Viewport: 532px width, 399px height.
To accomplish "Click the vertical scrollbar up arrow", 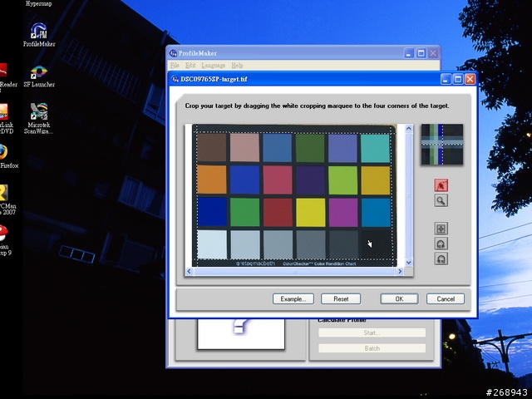I will pyautogui.click(x=408, y=128).
